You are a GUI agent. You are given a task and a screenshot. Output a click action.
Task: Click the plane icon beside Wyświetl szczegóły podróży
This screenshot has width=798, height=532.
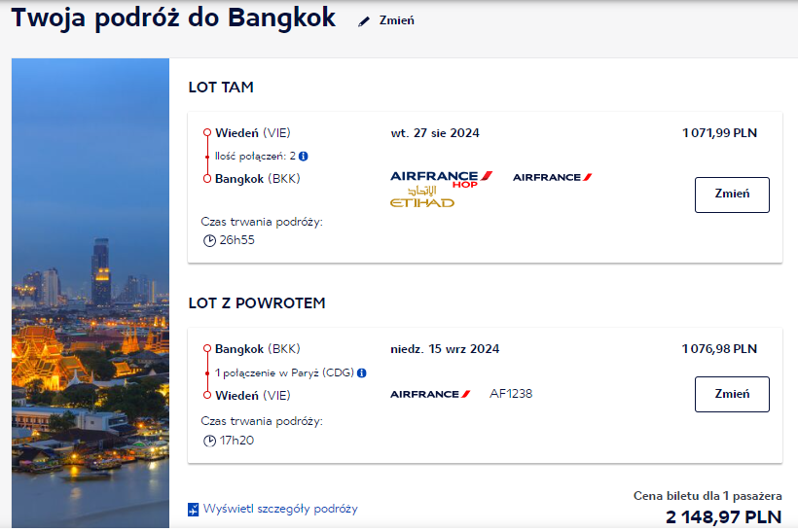point(194,509)
